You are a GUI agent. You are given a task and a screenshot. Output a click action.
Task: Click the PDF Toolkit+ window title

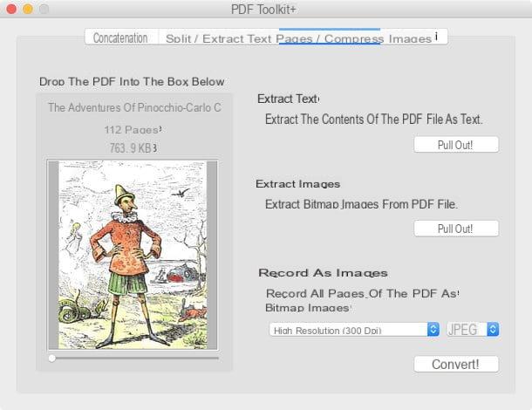coord(263,10)
